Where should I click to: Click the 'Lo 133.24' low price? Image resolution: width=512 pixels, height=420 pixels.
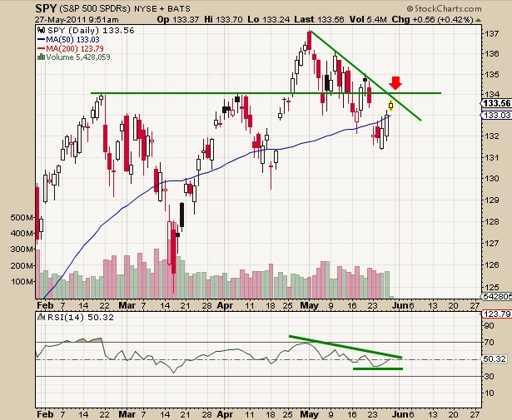268,20
